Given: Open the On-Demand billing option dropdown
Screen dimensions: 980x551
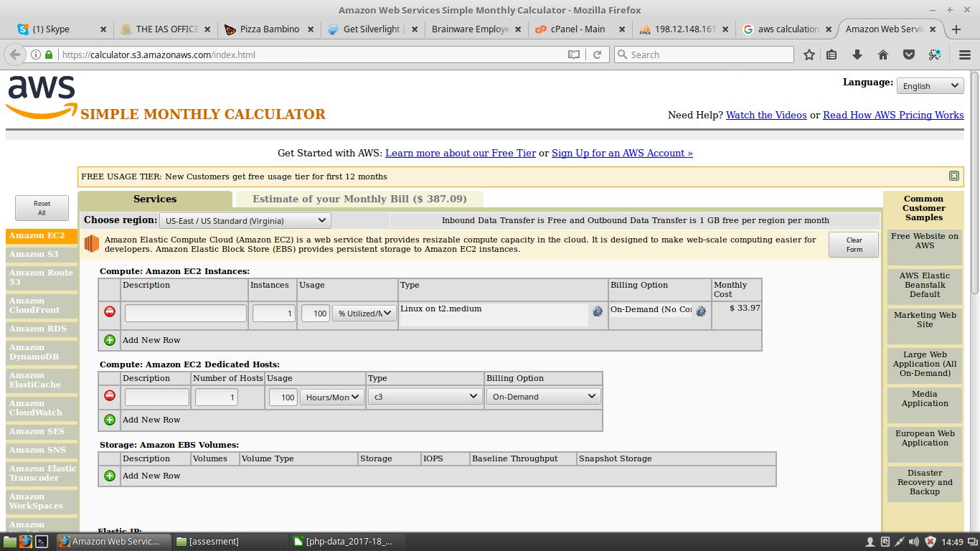Looking at the screenshot, I should tap(543, 396).
